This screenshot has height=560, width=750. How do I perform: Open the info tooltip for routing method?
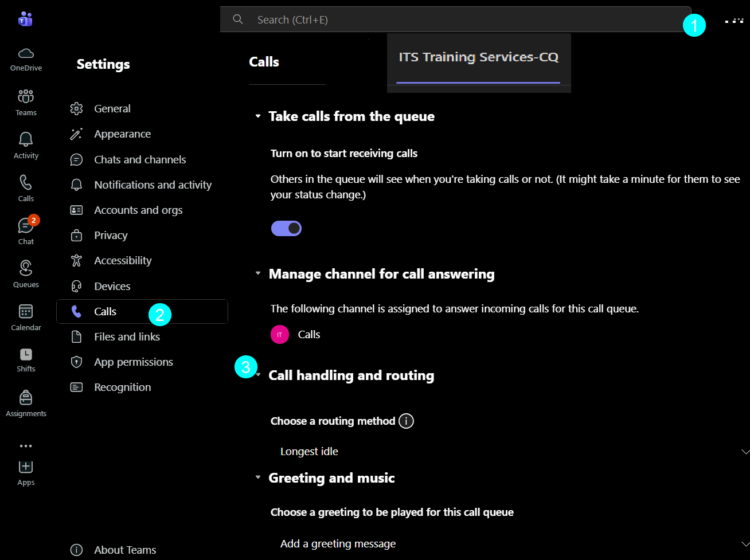click(406, 421)
